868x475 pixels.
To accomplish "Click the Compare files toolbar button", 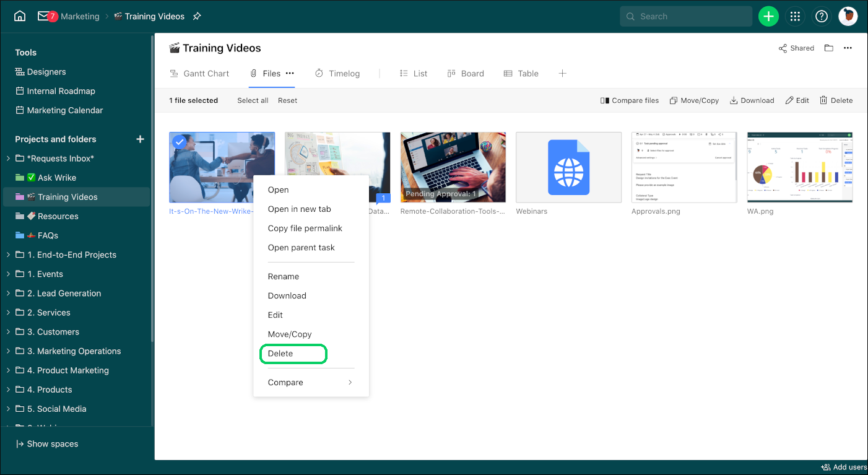I will click(630, 100).
